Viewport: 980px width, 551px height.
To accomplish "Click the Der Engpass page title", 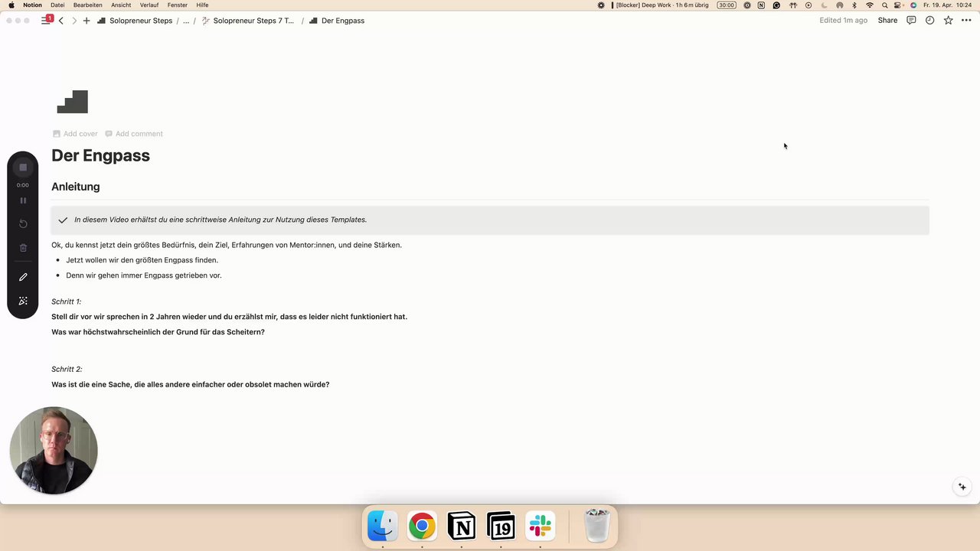I will (100, 155).
